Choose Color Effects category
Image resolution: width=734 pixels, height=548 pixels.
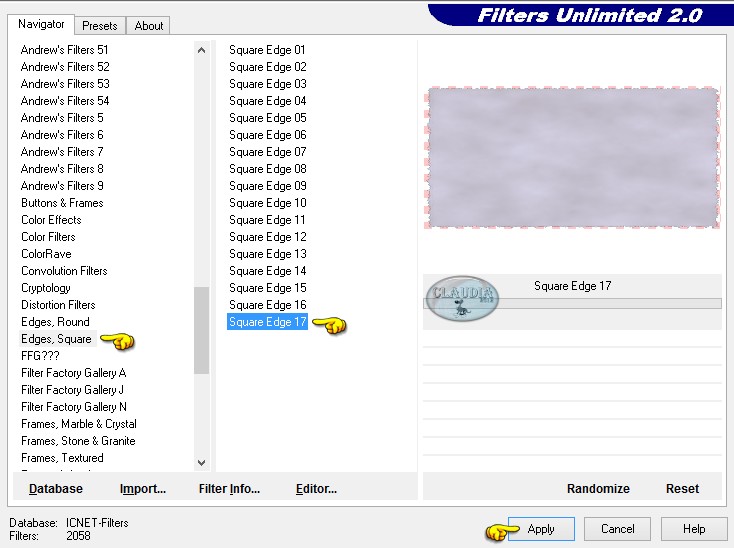point(51,220)
